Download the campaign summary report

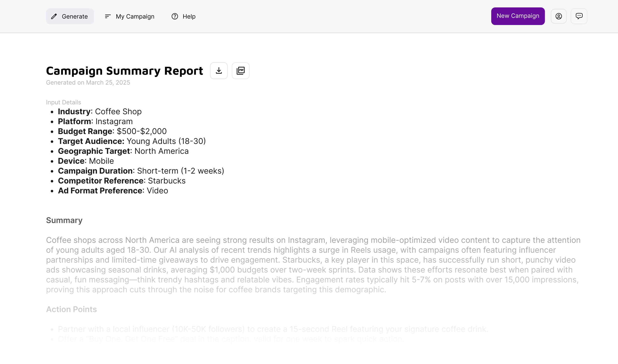[219, 71]
